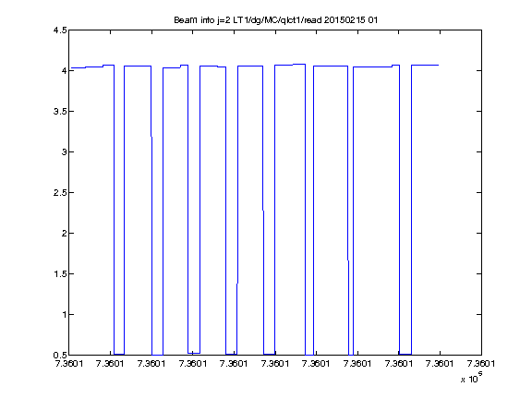The width and height of the screenshot is (532, 399).
Task: Pick the 2.5 y-axis tick label
Action: (60, 193)
